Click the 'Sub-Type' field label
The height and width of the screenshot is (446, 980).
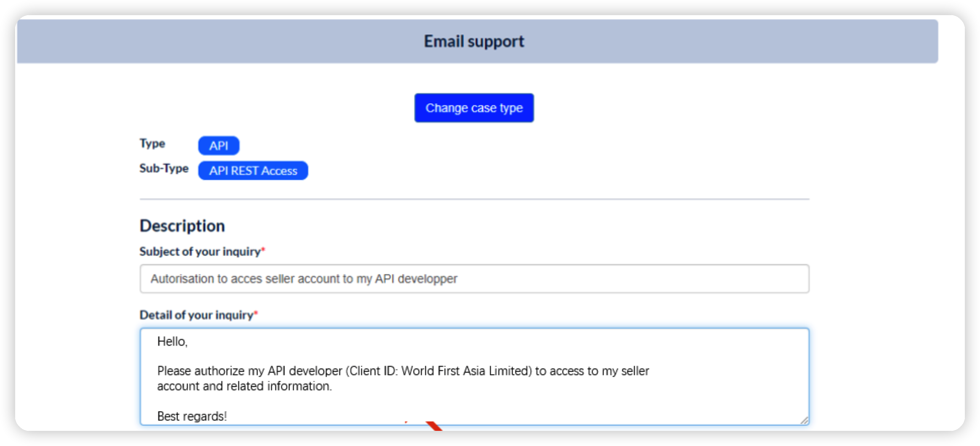(x=164, y=168)
